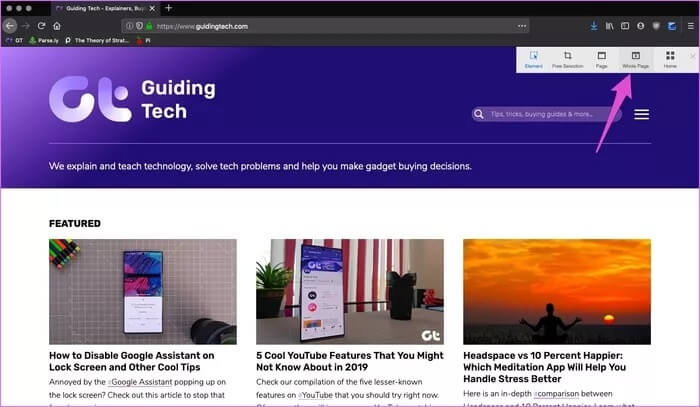Select the Guiding Tech browser tab
The width and height of the screenshot is (700, 407).
click(105, 8)
